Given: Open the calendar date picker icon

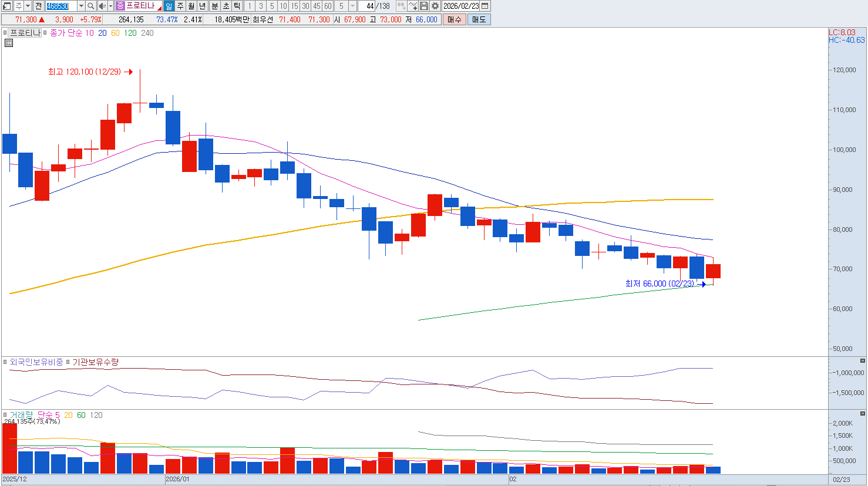Looking at the screenshot, I should (x=485, y=6).
